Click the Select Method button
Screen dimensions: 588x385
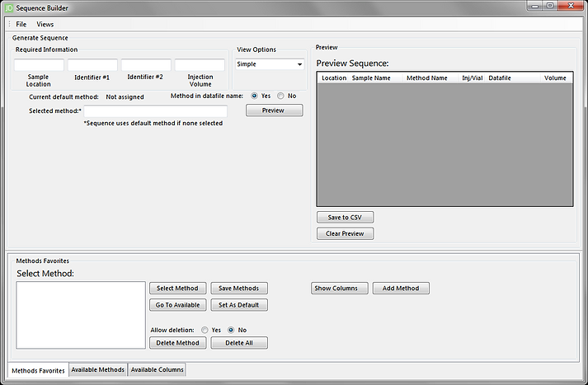pyautogui.click(x=178, y=289)
